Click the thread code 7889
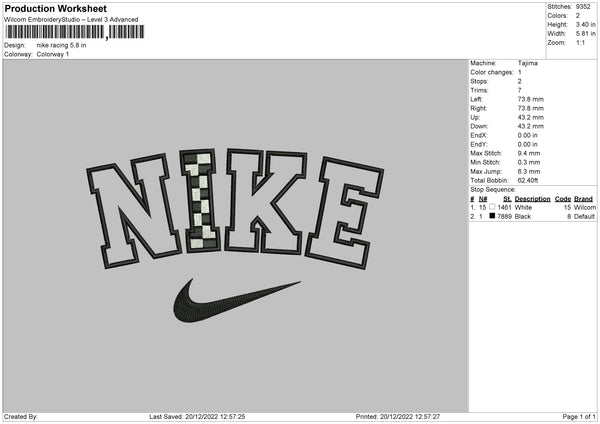This screenshot has height=424, width=600. (504, 217)
